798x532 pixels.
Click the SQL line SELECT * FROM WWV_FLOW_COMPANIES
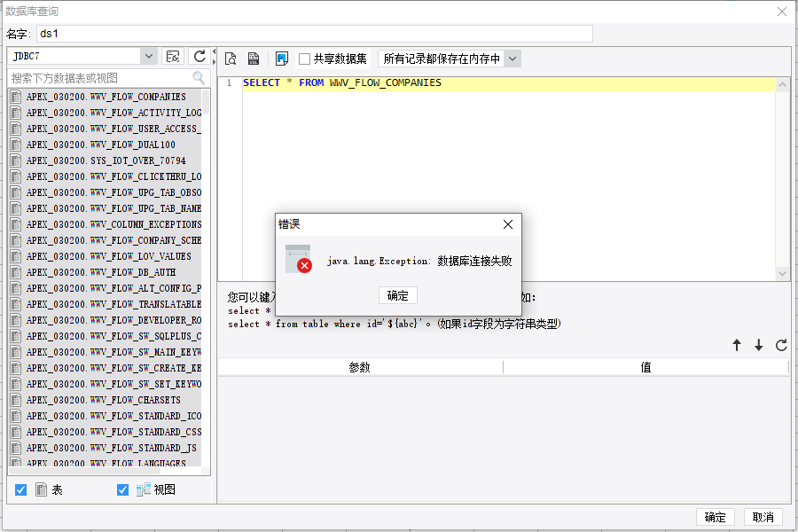pyautogui.click(x=342, y=83)
